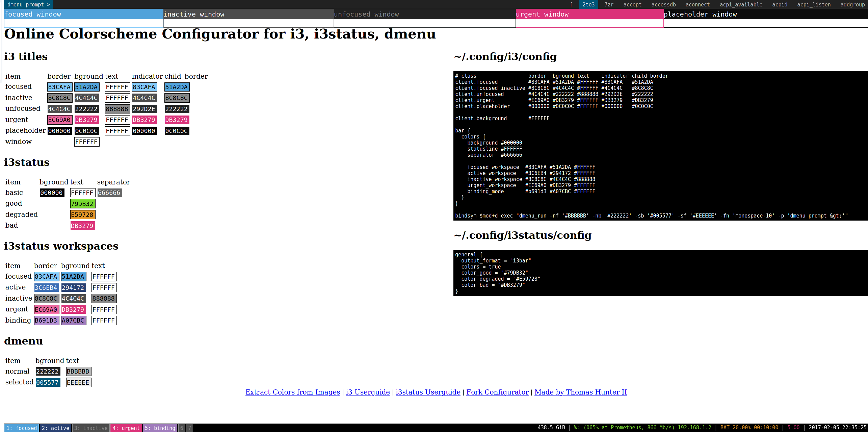This screenshot has width=868, height=432.
Task: Edit workspaces binding border color B691D3
Action: [47, 321]
